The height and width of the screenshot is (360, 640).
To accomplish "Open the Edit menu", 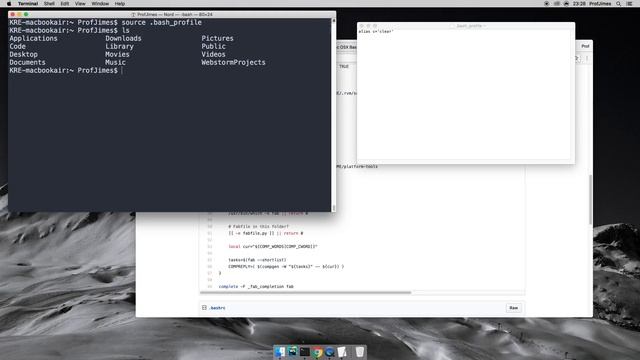I will click(65, 3).
